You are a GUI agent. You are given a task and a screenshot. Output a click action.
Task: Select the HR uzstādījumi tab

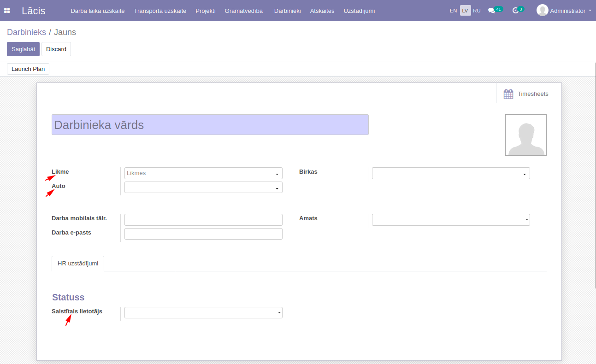(x=78, y=264)
